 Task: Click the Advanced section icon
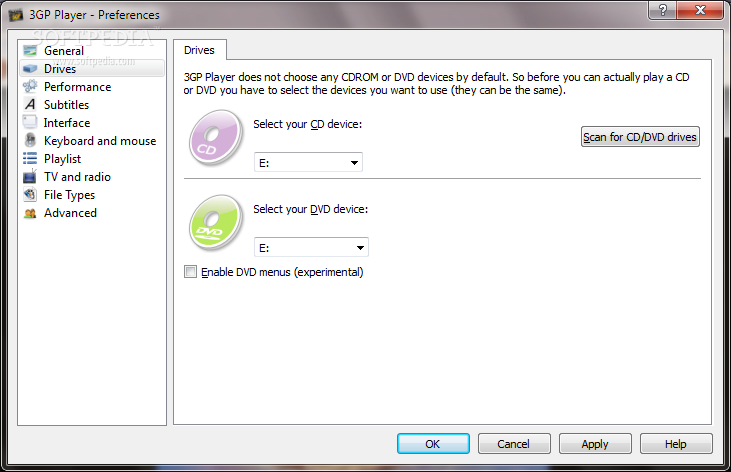point(30,213)
